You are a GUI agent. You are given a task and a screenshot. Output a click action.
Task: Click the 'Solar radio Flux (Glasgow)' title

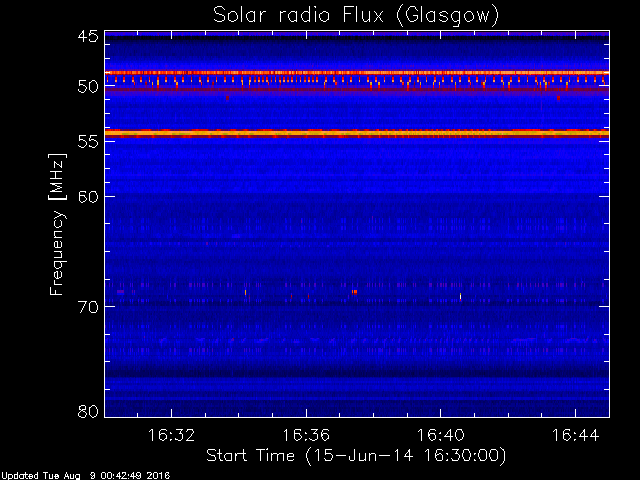(356, 16)
